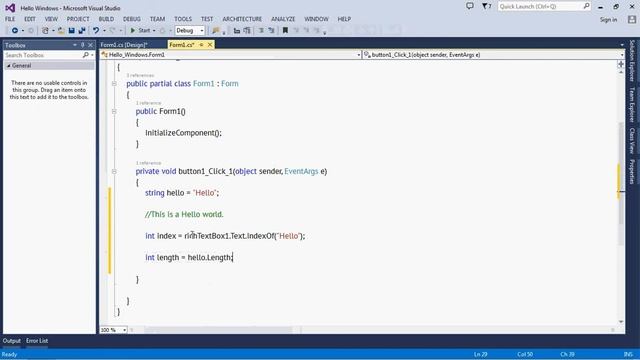
Task: Switch to the Form1.cs [Design] tab
Action: pos(124,45)
